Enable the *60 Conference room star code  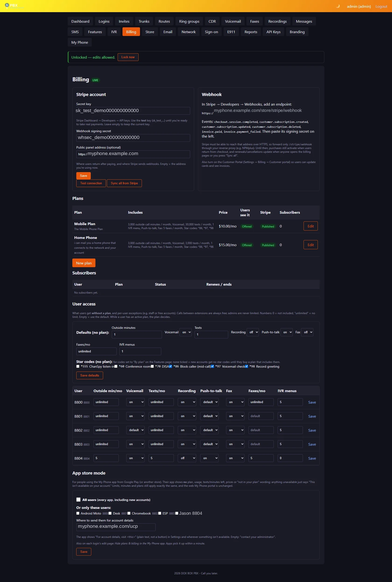click(x=116, y=366)
